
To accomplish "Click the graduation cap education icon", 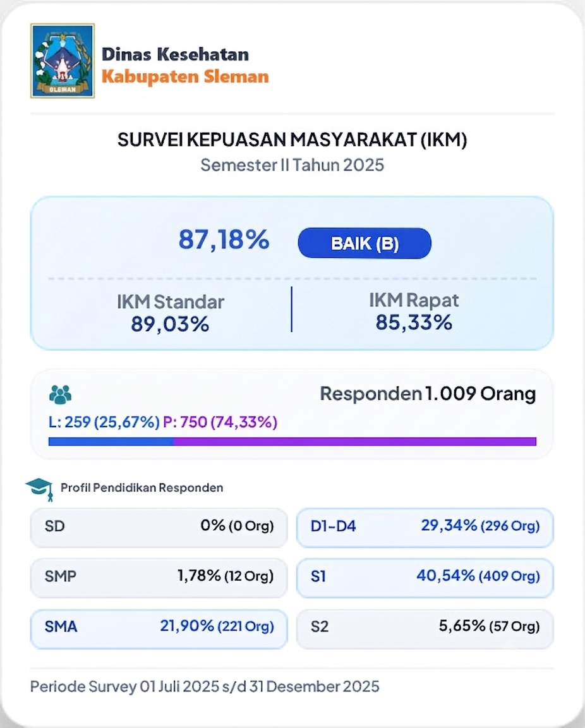I will click(39, 489).
